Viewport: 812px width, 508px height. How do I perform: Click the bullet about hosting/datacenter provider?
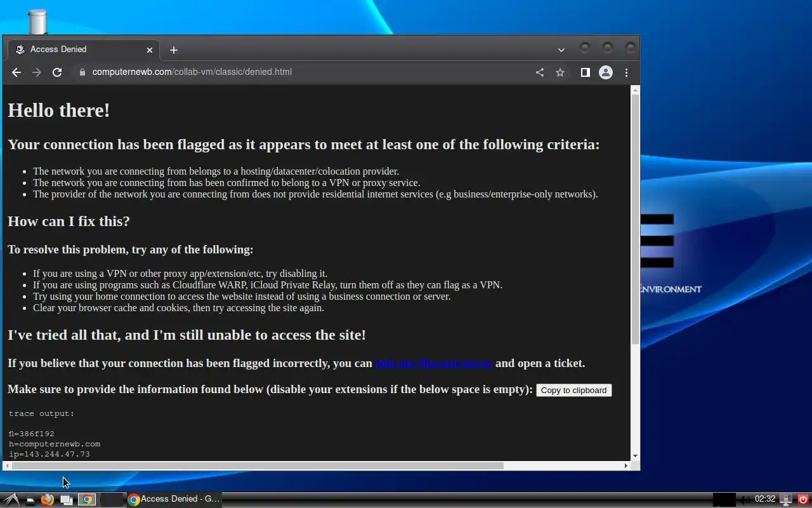coord(216,171)
